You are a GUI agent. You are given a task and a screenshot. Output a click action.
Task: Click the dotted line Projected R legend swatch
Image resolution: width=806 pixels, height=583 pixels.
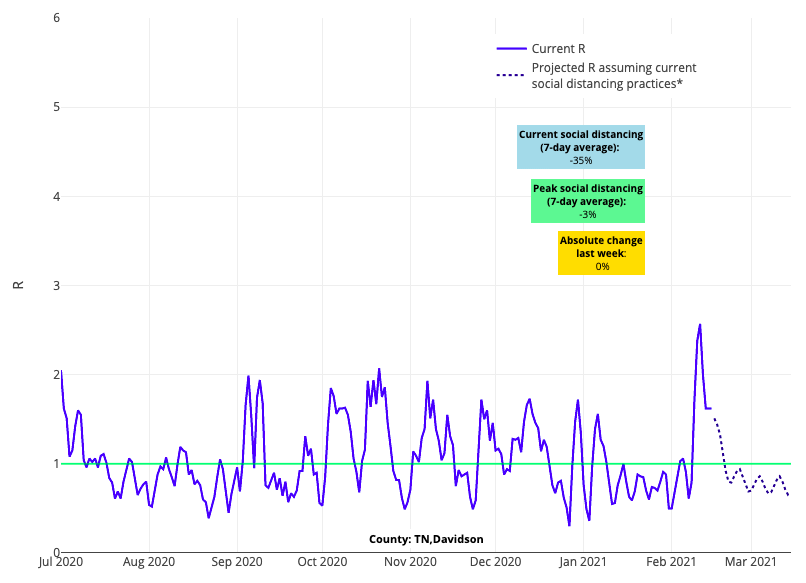pos(511,75)
